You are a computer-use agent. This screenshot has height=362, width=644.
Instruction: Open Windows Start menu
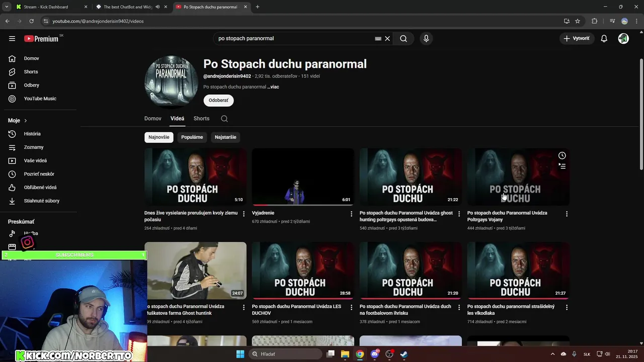240,354
